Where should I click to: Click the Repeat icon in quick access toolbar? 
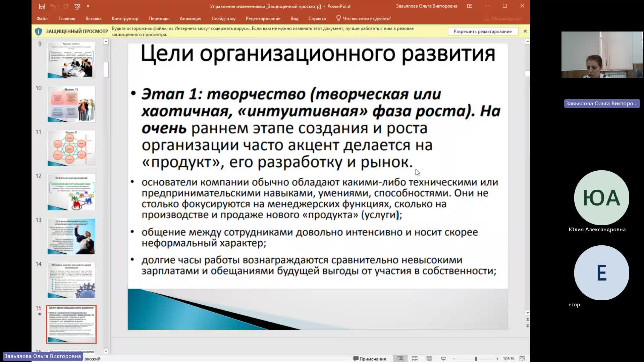pos(66,6)
